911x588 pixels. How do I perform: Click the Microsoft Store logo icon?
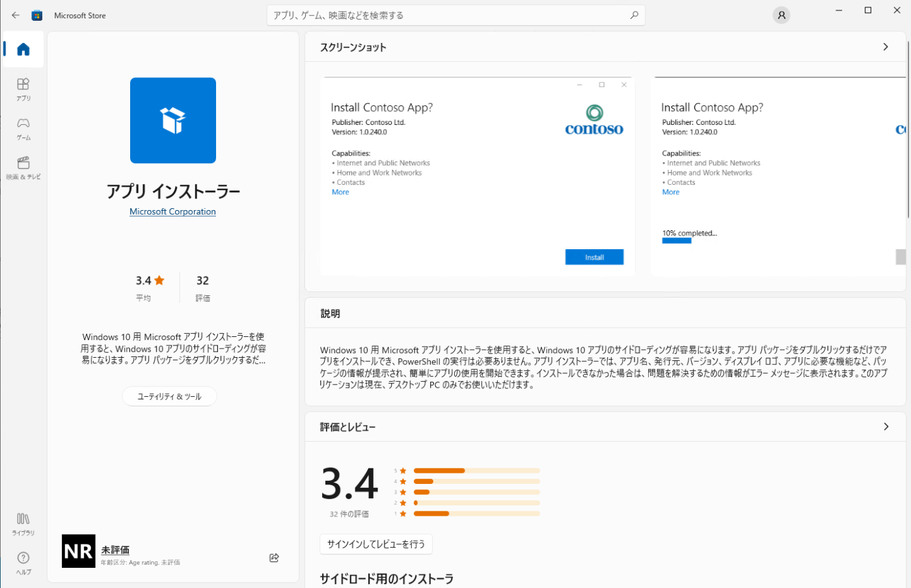coord(37,15)
